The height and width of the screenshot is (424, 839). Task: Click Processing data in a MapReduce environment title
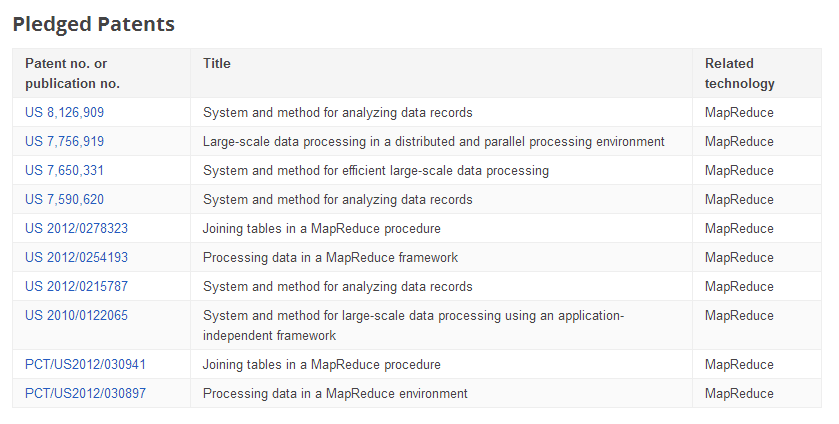(x=335, y=393)
